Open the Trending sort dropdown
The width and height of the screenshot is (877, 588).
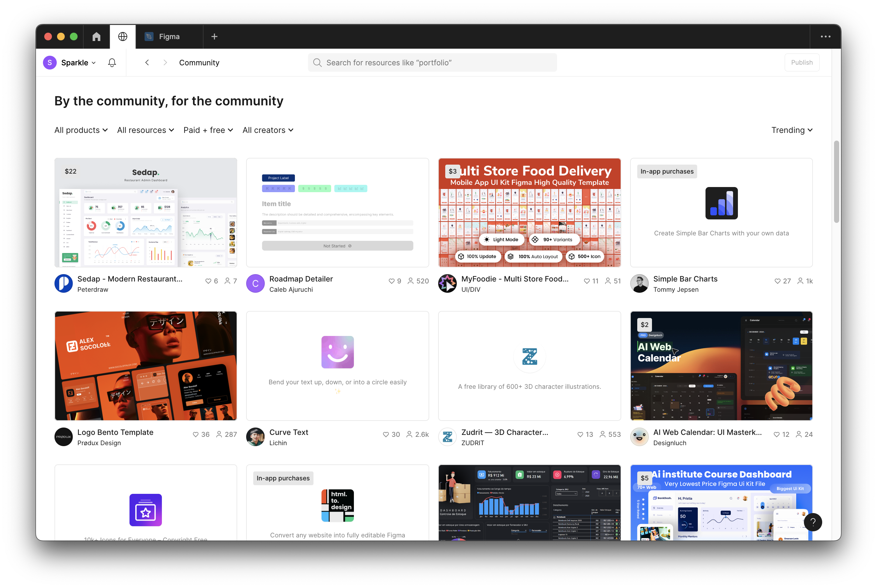792,130
